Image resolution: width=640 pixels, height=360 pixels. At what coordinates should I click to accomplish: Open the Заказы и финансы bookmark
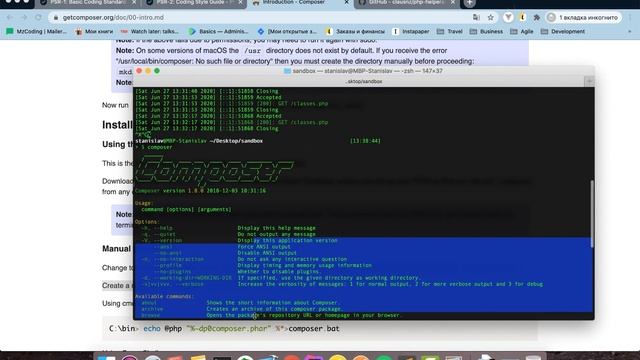(355, 31)
